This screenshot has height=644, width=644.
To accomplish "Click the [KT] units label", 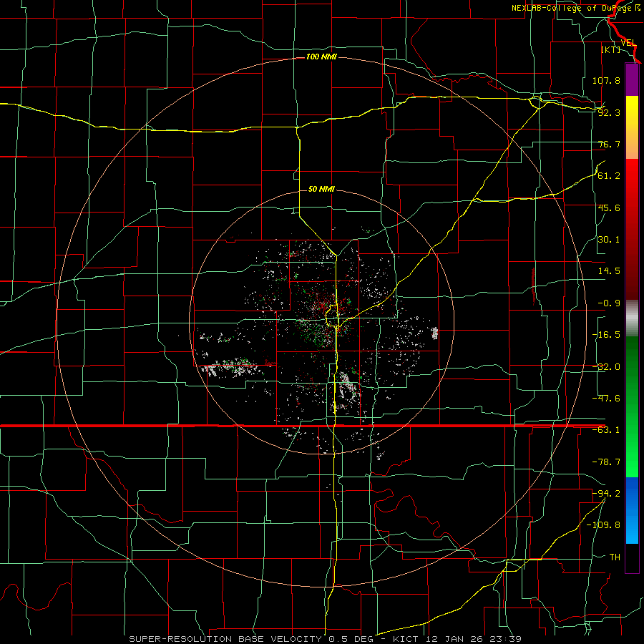I will pos(611,49).
